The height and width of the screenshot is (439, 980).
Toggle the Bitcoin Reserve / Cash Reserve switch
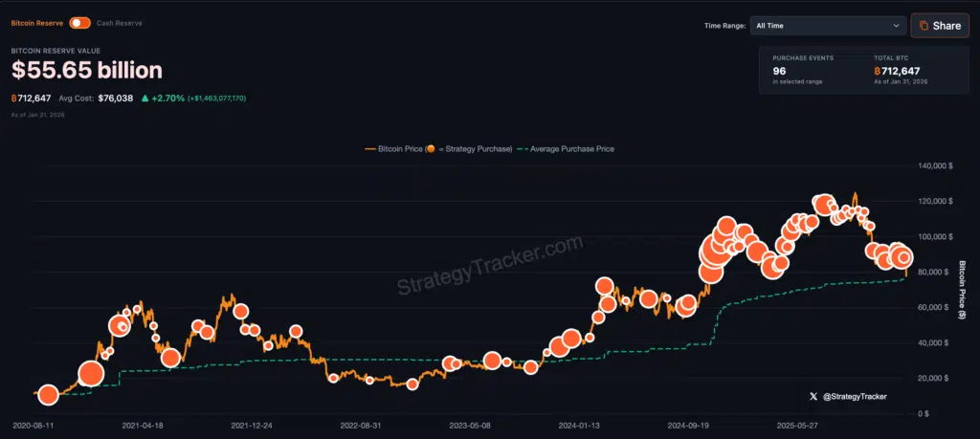pos(79,22)
